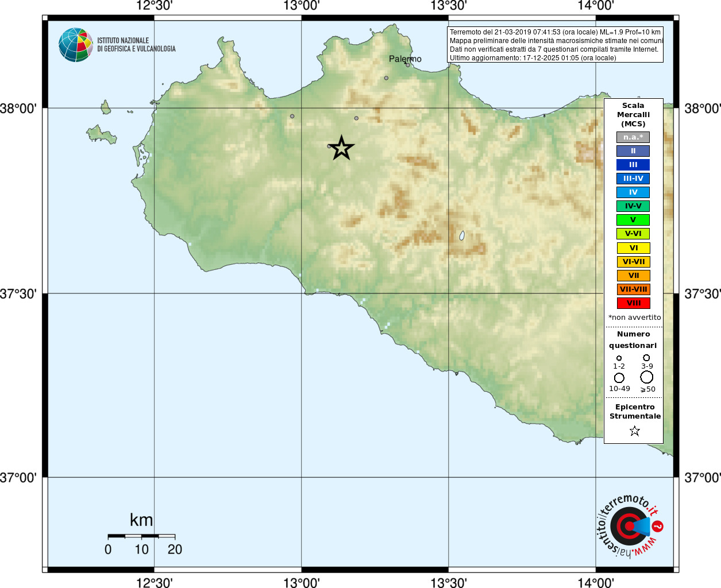Click the 1-2 questionnaires circle symbol
This screenshot has width=721, height=588.
pyautogui.click(x=619, y=358)
